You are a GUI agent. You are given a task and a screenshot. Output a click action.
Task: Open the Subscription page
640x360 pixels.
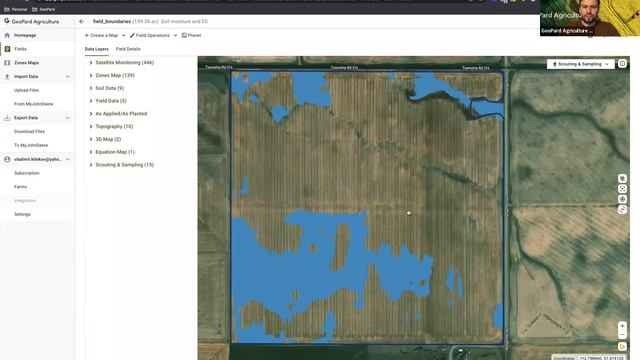click(x=27, y=173)
